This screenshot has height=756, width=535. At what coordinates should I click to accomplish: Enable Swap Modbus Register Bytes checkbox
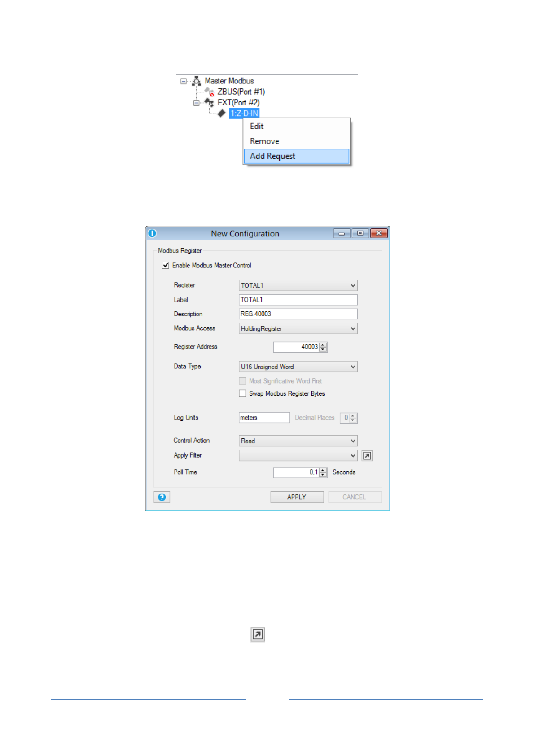point(242,393)
